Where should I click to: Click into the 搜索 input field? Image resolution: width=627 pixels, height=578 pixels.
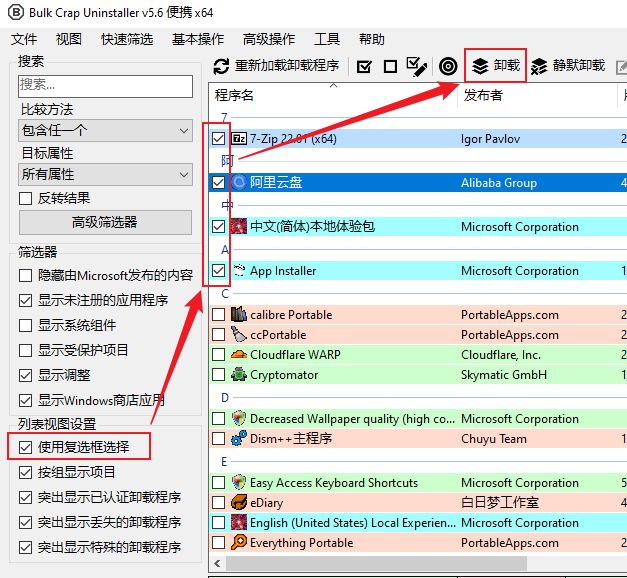pos(105,86)
